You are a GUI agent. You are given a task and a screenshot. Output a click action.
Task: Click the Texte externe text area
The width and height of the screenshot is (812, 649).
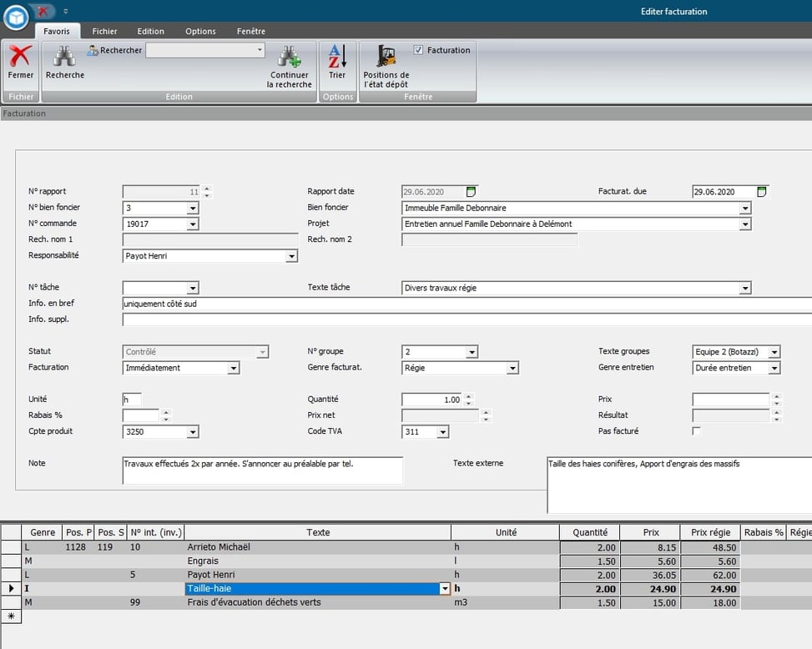click(679, 485)
